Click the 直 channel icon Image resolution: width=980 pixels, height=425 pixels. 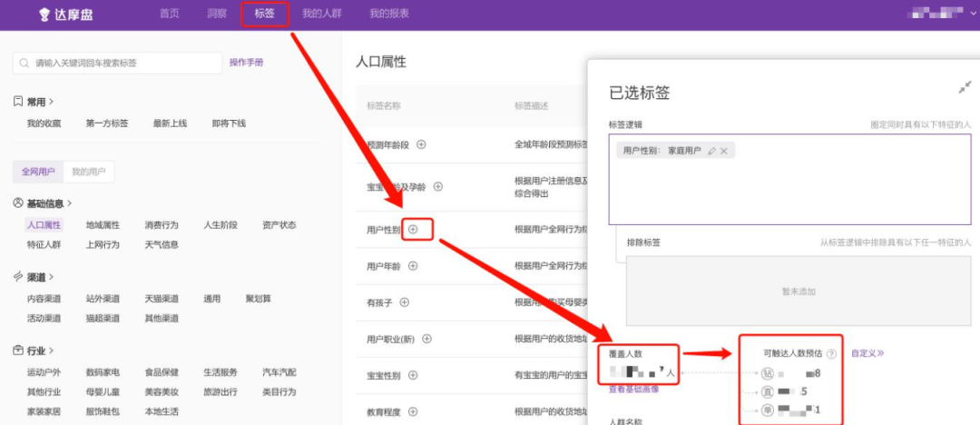769,391
